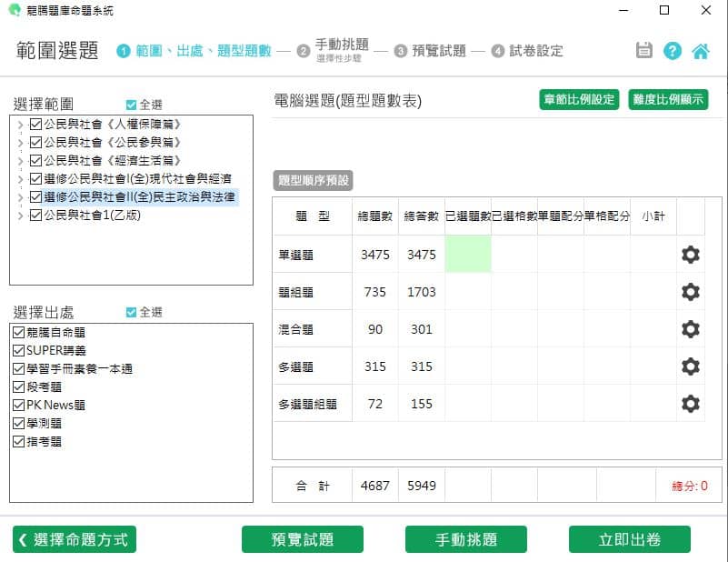Click 單題配分 cell in 單選題 row

561,254
